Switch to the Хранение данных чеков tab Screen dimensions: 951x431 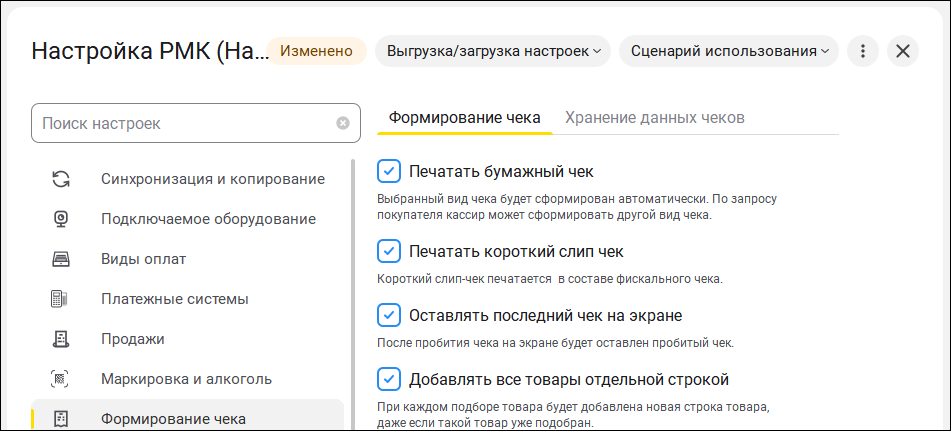pos(654,118)
